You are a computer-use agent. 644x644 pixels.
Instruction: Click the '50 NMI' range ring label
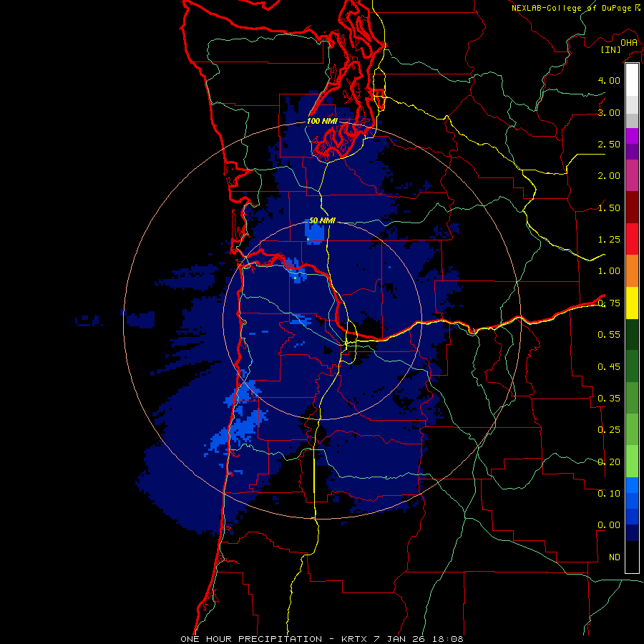coord(322,220)
